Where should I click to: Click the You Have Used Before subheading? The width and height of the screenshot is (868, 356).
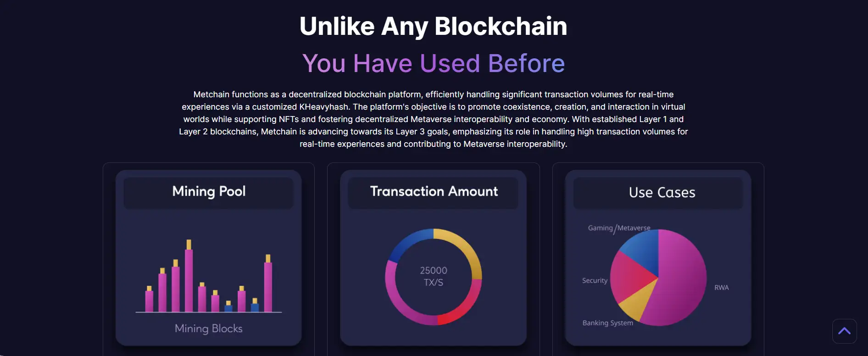tap(433, 63)
